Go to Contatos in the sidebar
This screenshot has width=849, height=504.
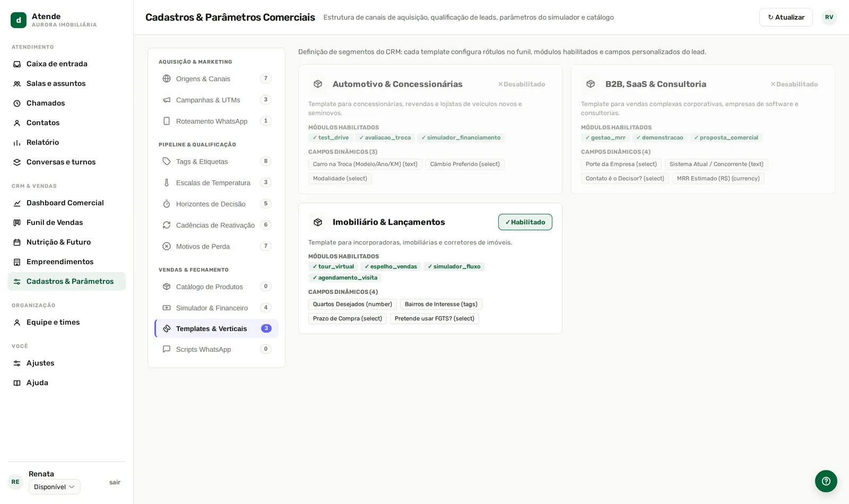(x=66, y=123)
